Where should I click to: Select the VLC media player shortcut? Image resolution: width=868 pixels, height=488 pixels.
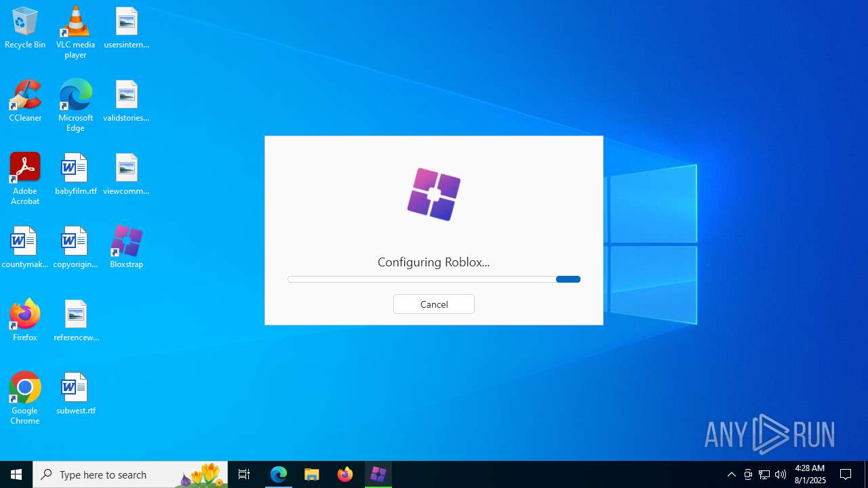pyautogui.click(x=75, y=33)
